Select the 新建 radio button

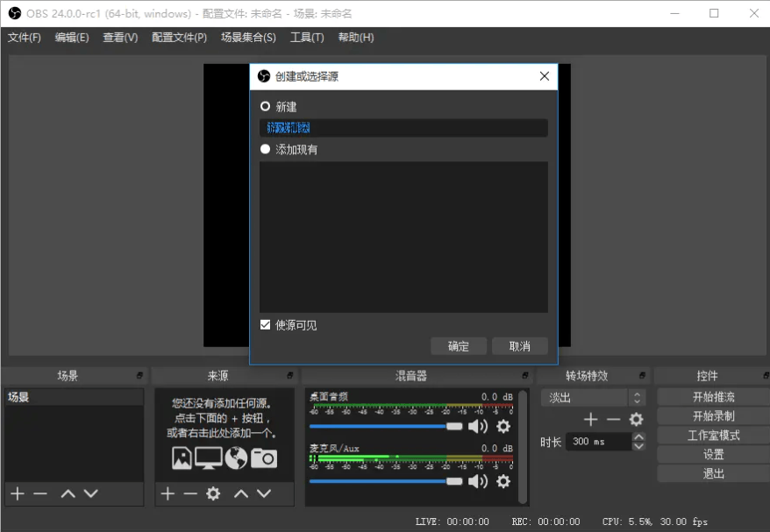tap(265, 106)
